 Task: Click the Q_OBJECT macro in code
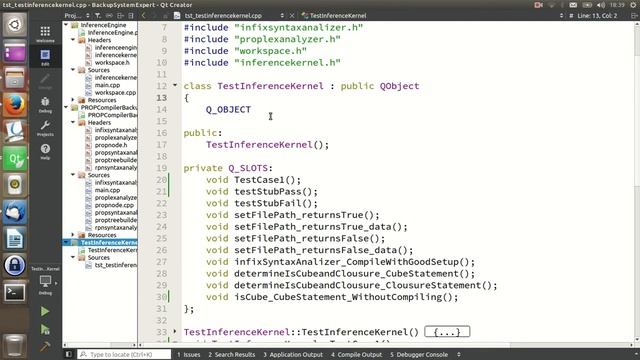tap(228, 109)
